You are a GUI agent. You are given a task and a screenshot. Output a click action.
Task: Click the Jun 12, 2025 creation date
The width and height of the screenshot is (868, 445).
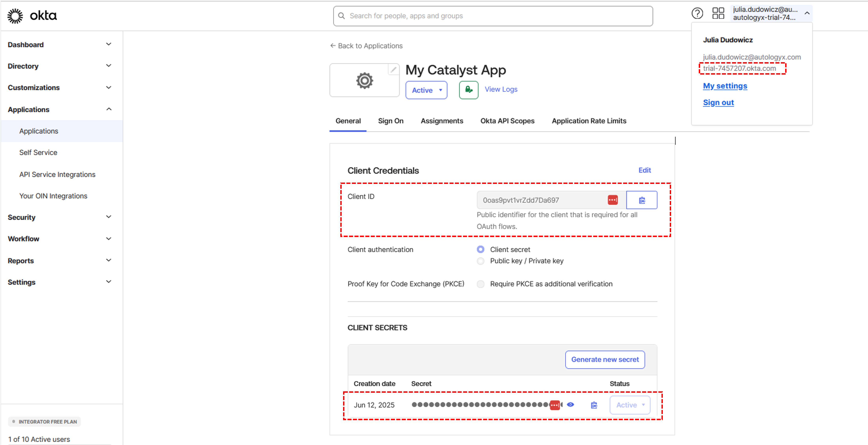click(x=374, y=405)
